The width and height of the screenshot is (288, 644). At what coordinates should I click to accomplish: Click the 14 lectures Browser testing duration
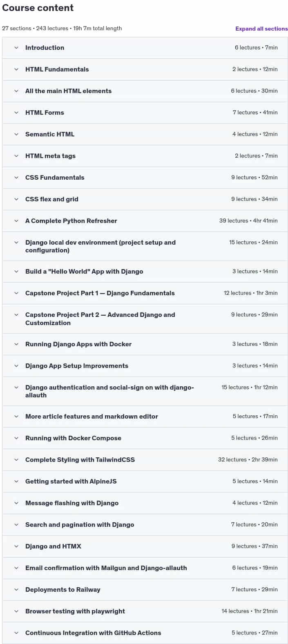250,611
